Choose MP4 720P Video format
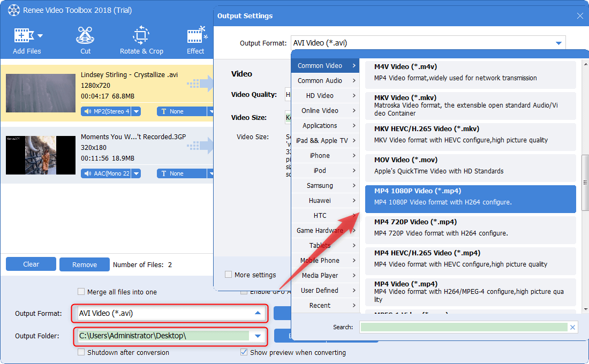 tap(470, 227)
